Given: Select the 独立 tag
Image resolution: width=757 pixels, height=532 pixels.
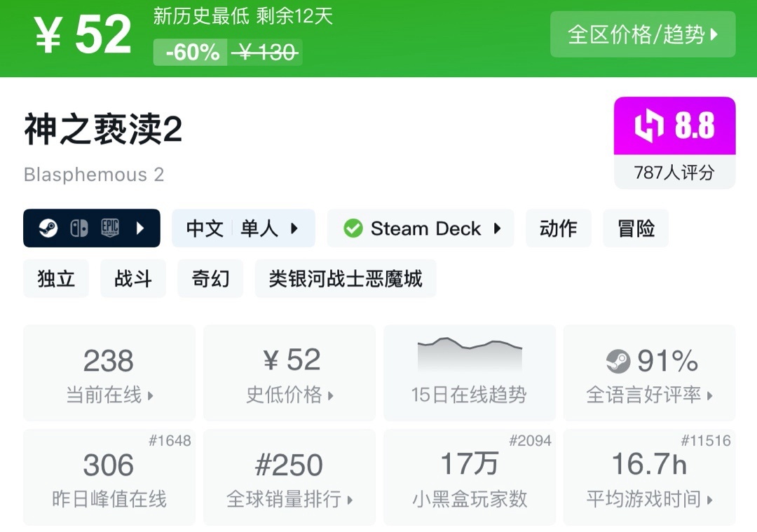Looking at the screenshot, I should pos(56,279).
